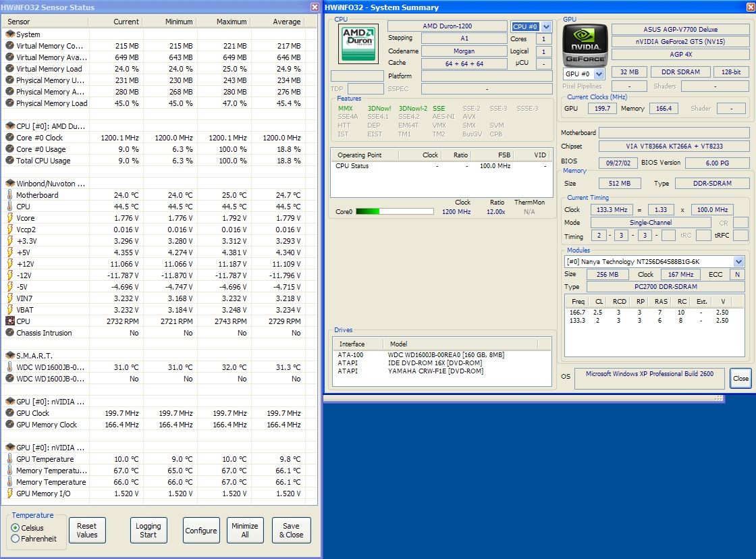Click the Reset Values button
This screenshot has height=559, width=756.
coord(87,530)
